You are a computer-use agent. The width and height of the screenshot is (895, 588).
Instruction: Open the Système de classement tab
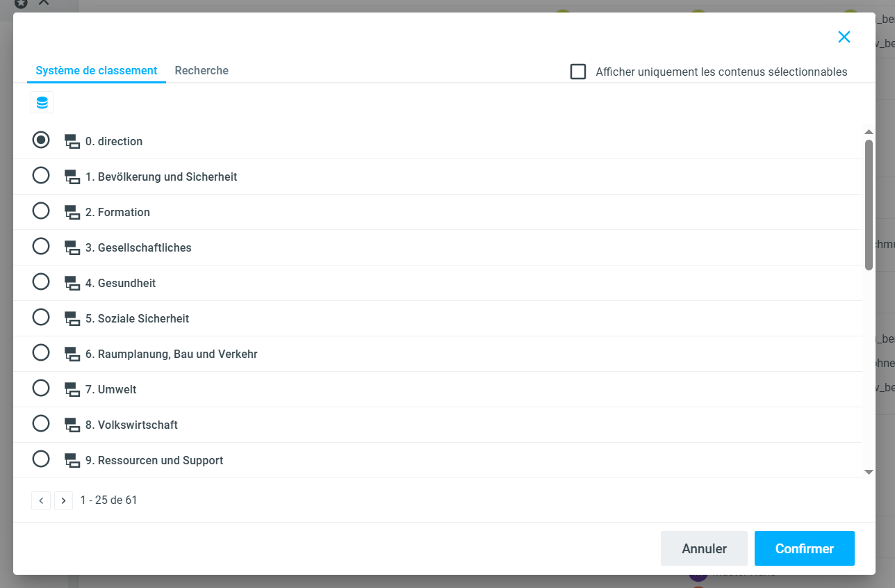point(97,70)
